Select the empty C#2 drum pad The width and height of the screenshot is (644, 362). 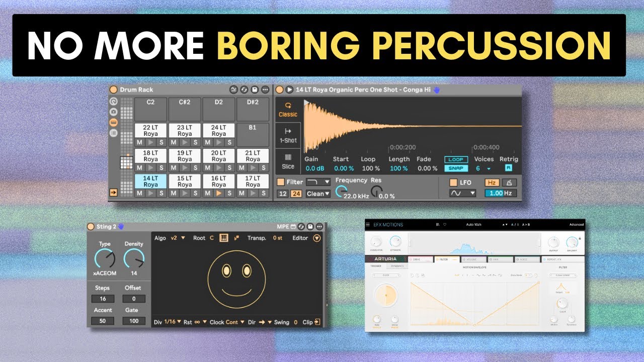185,109
